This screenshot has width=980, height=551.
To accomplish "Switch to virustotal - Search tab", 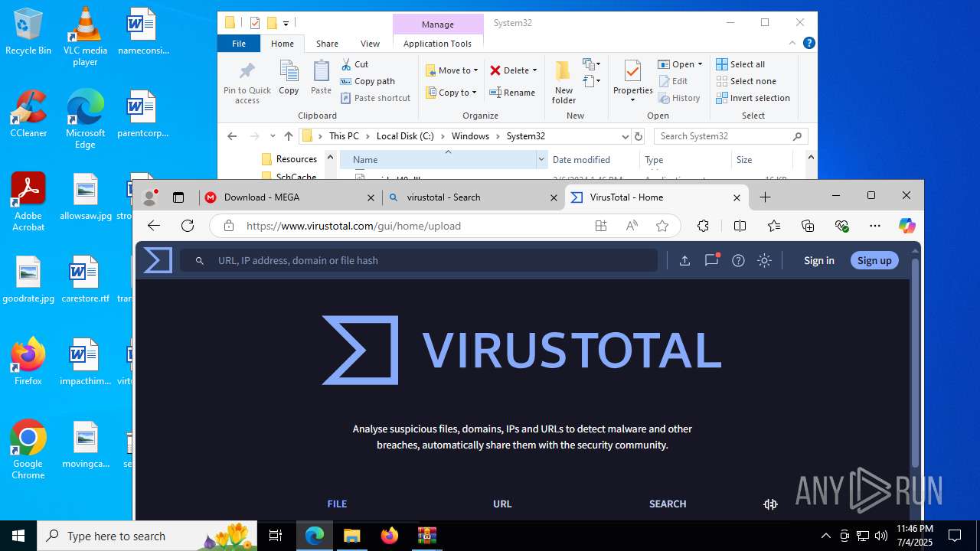I will pos(473,197).
